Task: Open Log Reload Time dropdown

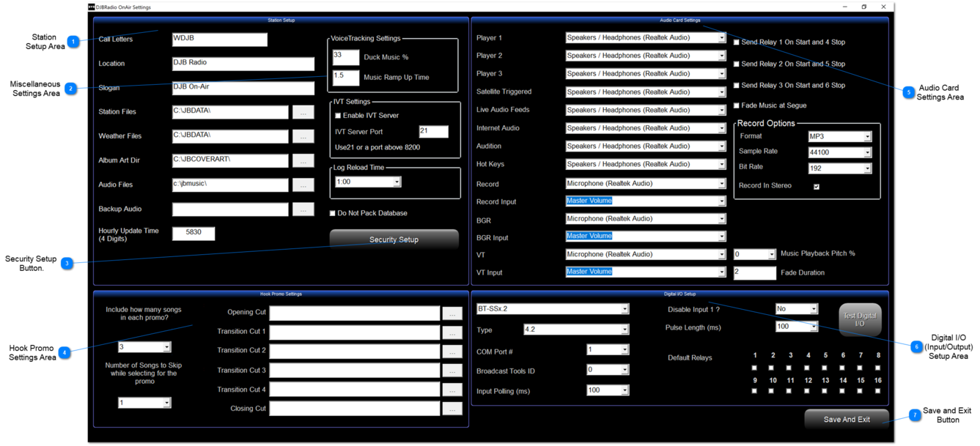Action: 397,182
